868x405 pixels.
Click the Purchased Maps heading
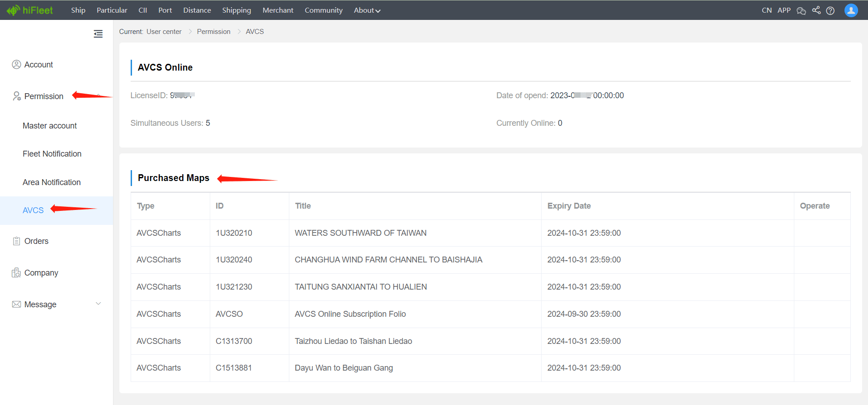[174, 178]
